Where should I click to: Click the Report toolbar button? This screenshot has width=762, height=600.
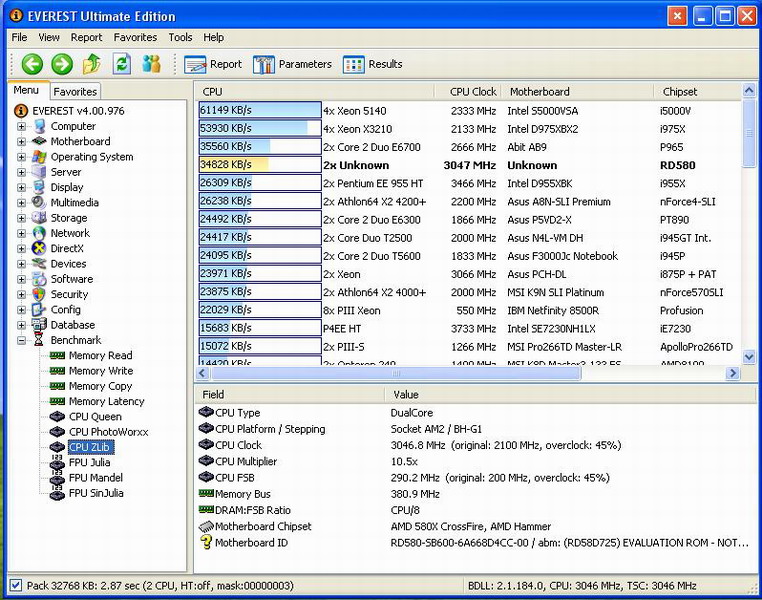pyautogui.click(x=213, y=64)
